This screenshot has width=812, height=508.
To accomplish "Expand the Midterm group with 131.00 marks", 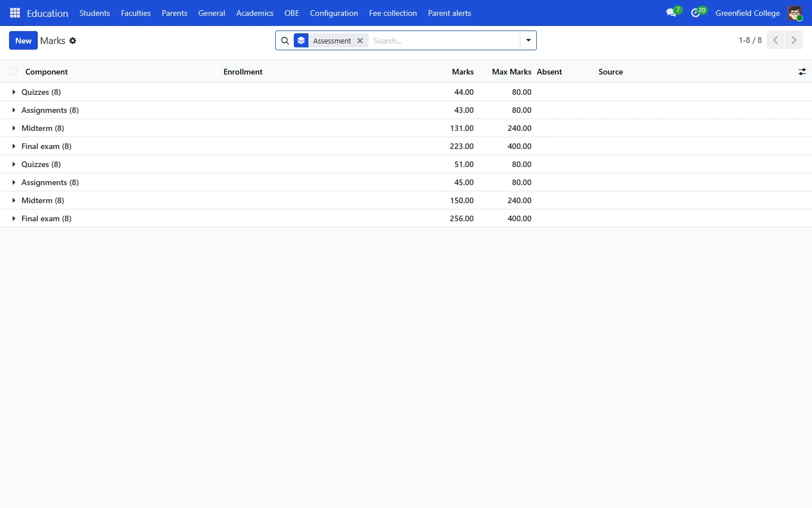I will coord(406,128).
